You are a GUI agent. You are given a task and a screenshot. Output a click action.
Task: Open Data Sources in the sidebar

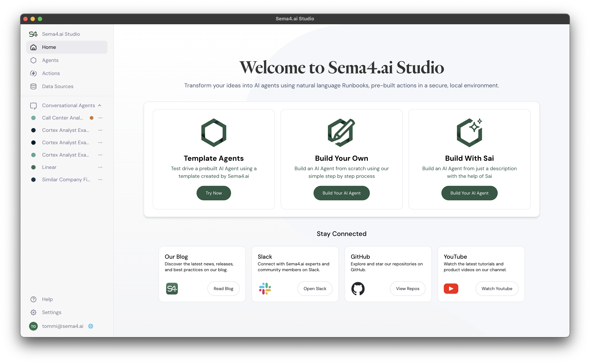click(67, 86)
